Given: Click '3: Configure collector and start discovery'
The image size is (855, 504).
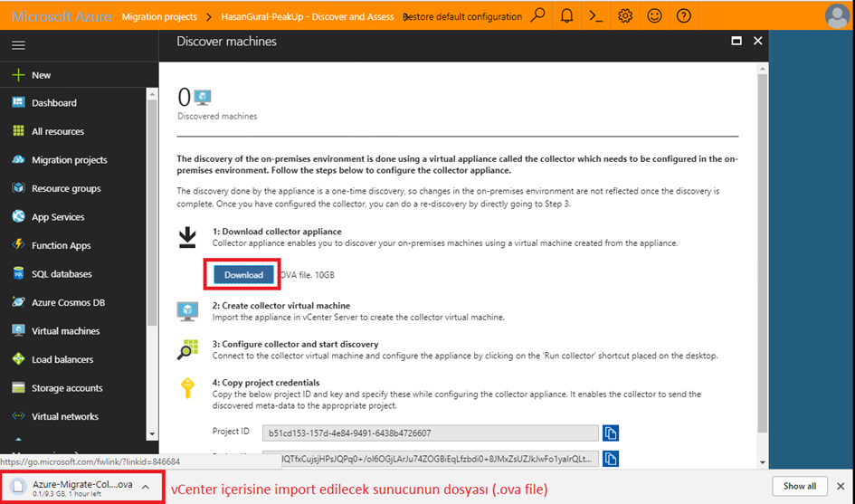Looking at the screenshot, I should 296,344.
